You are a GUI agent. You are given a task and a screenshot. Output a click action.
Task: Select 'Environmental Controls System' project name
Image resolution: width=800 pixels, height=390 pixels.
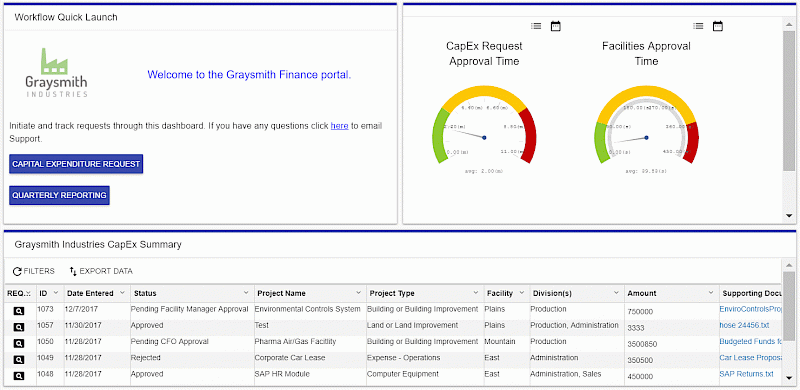(x=307, y=309)
